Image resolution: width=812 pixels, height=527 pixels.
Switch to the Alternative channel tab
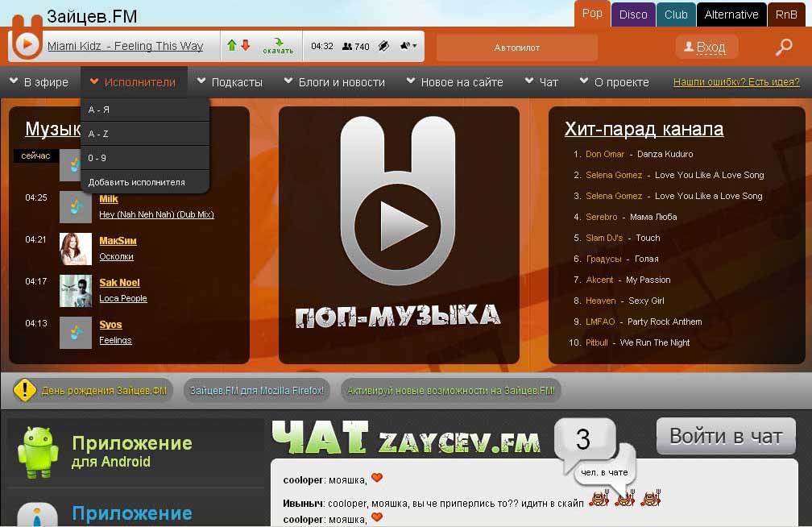(x=731, y=15)
